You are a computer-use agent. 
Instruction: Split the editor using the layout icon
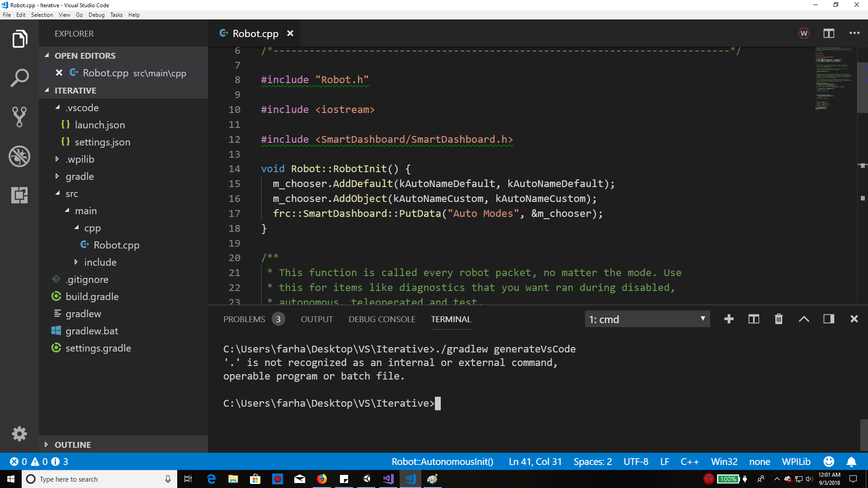[830, 33]
